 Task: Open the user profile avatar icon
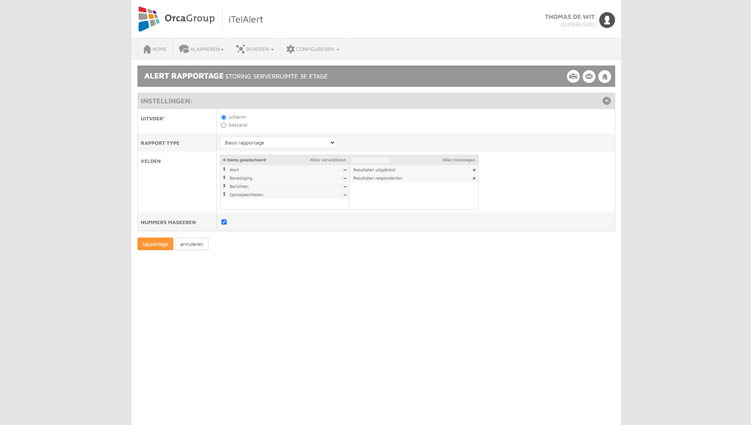click(x=607, y=20)
